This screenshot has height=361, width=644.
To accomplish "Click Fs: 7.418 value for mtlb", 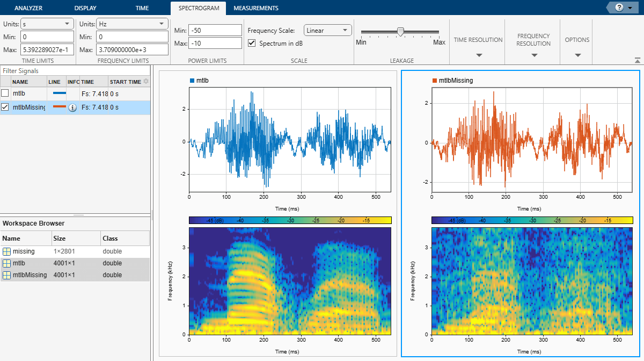I will pyautogui.click(x=94, y=93).
